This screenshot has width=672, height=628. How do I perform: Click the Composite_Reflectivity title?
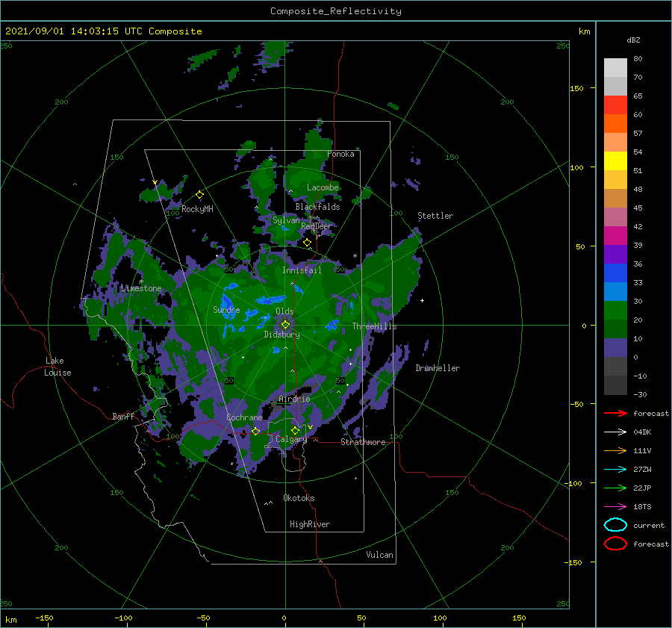(336, 11)
